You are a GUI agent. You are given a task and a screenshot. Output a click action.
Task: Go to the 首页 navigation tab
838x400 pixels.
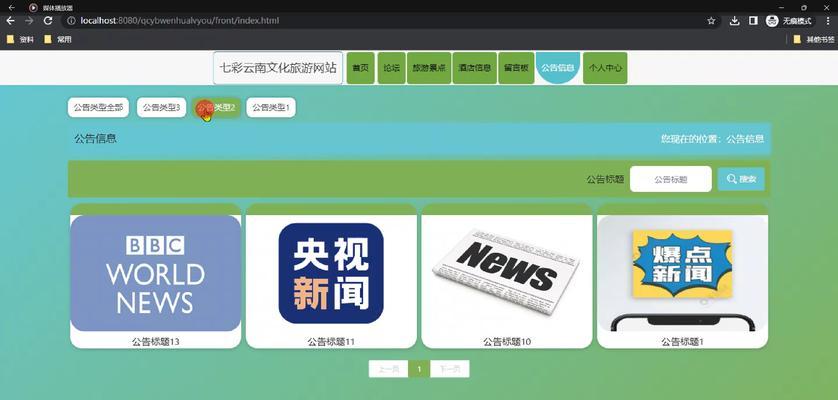(x=361, y=68)
